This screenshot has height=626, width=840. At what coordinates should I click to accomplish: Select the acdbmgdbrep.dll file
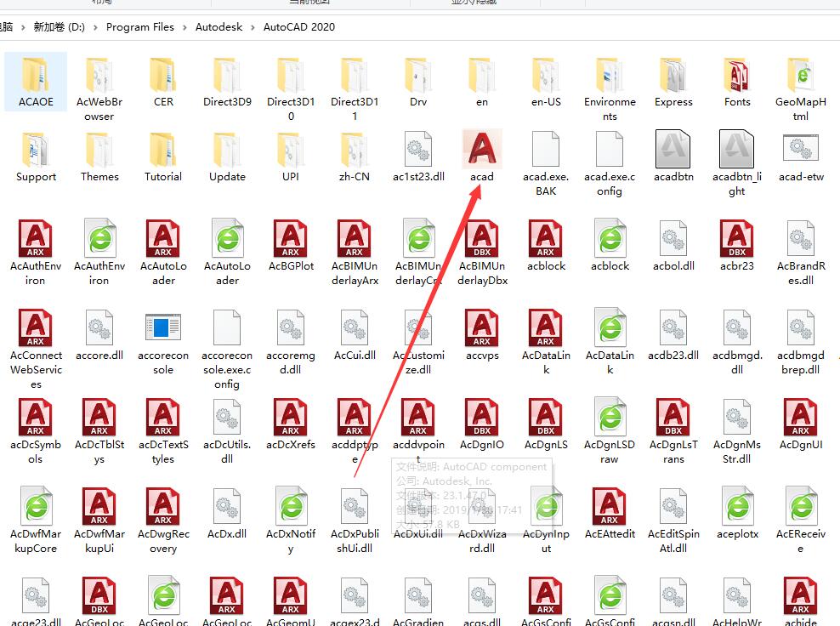801,342
